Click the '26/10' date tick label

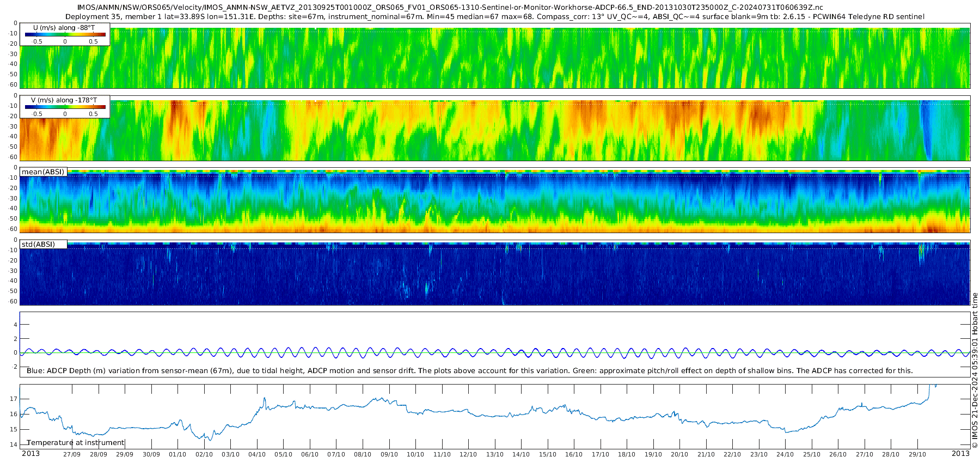838,454
